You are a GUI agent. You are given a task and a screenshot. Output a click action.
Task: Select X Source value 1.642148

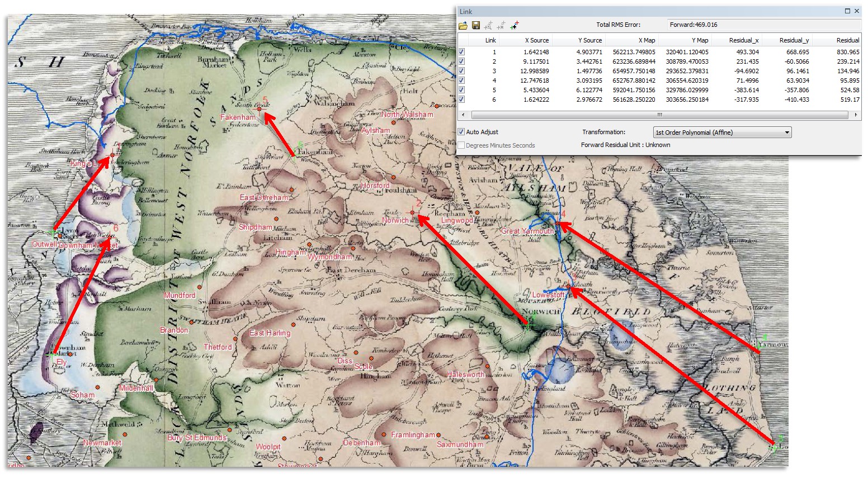click(x=536, y=52)
